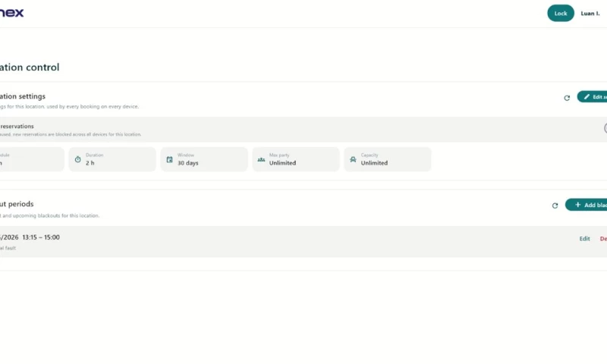Select the 30 days window value

tap(187, 163)
